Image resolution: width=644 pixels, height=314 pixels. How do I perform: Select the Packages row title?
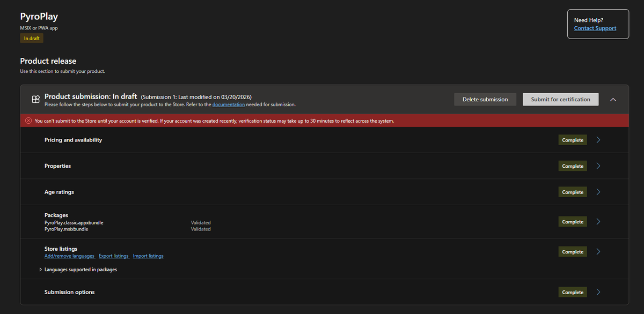[56, 215]
